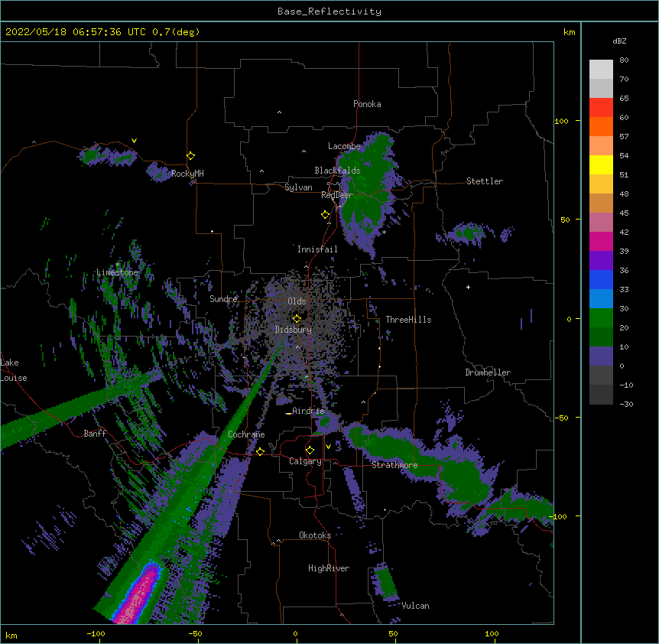
Task: Select the Ponoka city label
Action: pos(367,104)
